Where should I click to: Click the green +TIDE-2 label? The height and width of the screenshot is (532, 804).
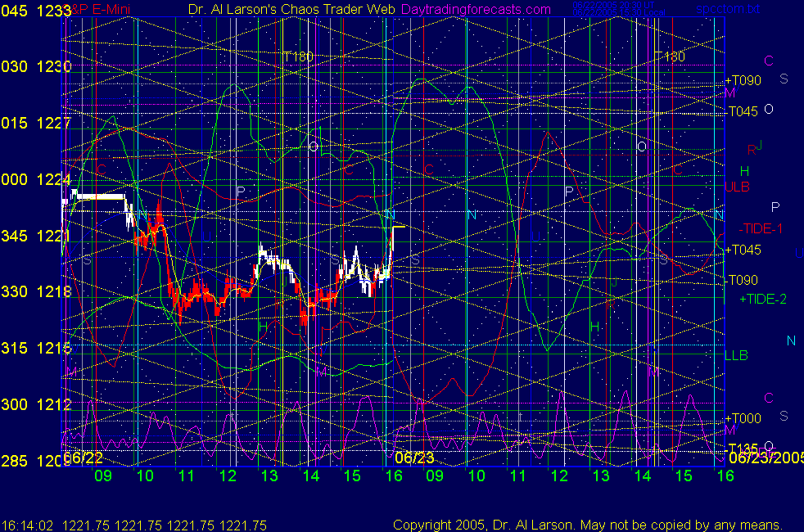[763, 299]
